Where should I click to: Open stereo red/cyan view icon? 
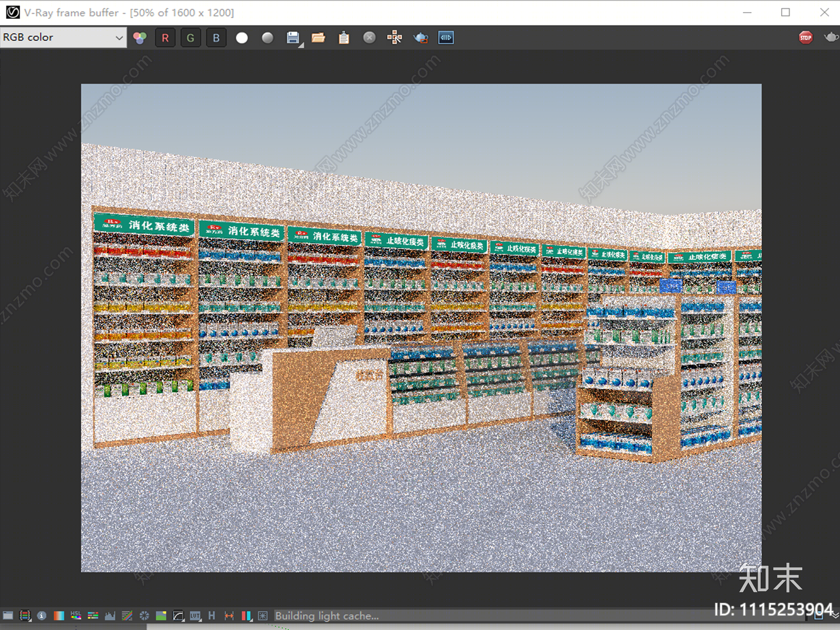point(246,615)
